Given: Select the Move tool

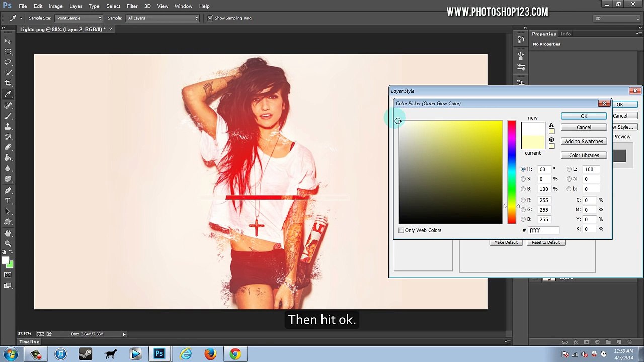Looking at the screenshot, I should pos(8,41).
